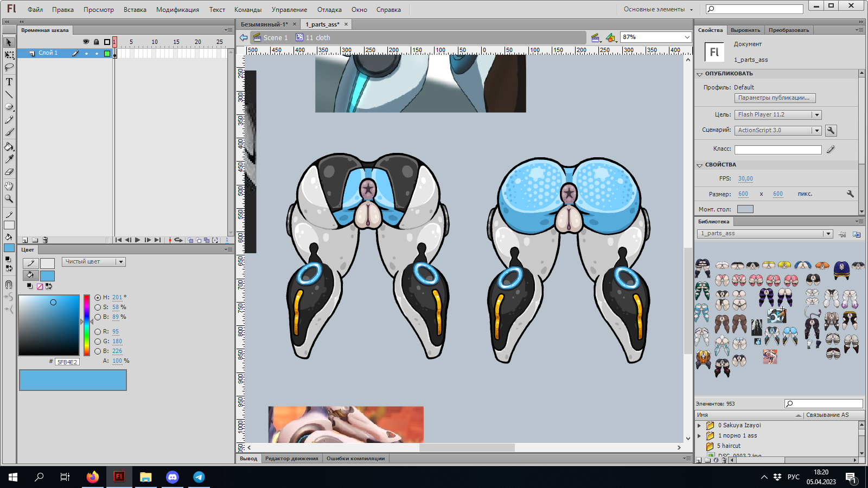This screenshot has width=868, height=488.
Task: Jump to the last frame
Action: [157, 240]
